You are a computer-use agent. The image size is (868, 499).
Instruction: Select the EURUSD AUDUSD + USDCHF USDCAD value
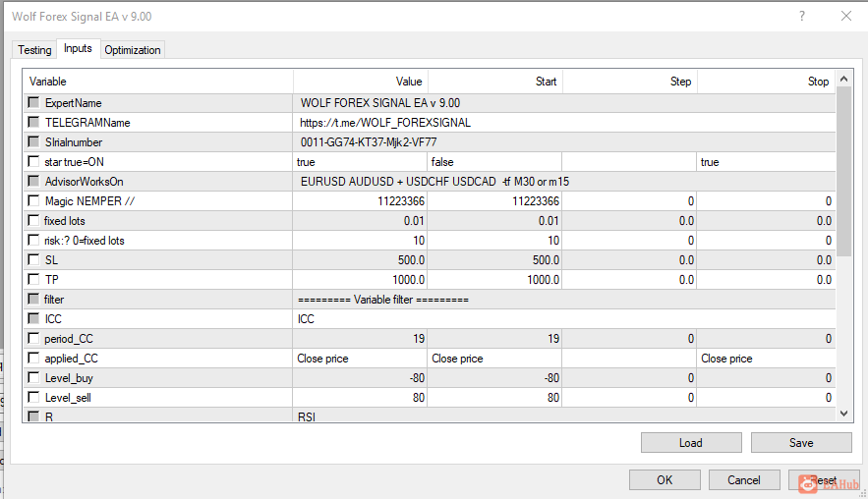pyautogui.click(x=564, y=182)
